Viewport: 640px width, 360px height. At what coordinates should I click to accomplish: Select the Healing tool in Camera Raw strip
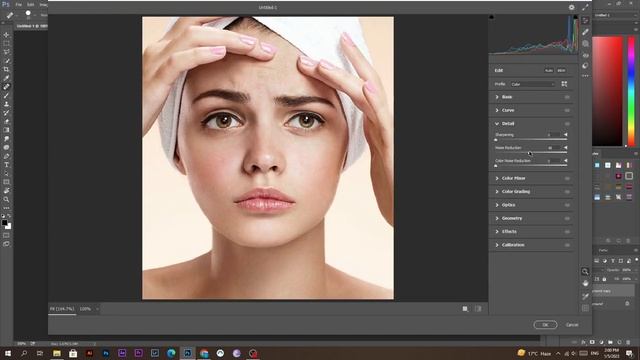[x=585, y=32]
